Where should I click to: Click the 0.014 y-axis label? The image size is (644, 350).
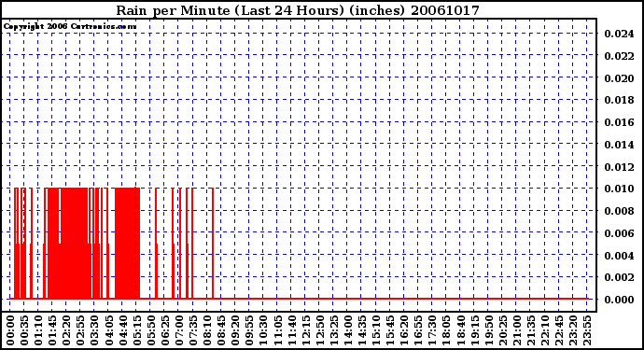[x=619, y=145]
